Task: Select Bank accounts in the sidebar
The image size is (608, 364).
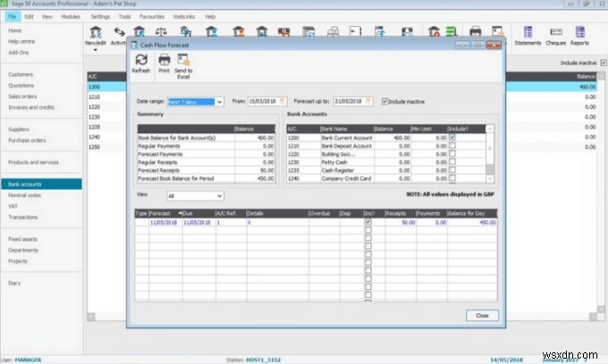Action: (41, 184)
